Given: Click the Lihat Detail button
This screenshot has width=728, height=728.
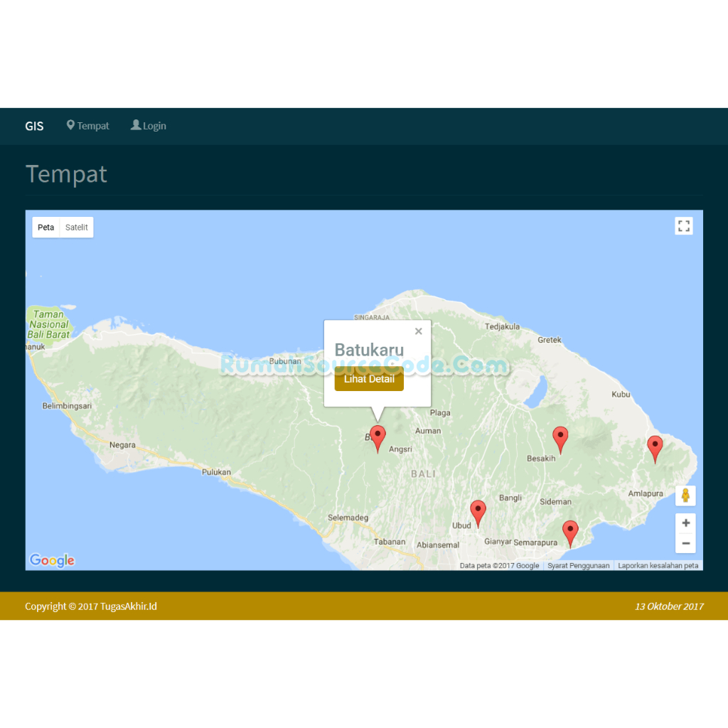Looking at the screenshot, I should [x=369, y=379].
